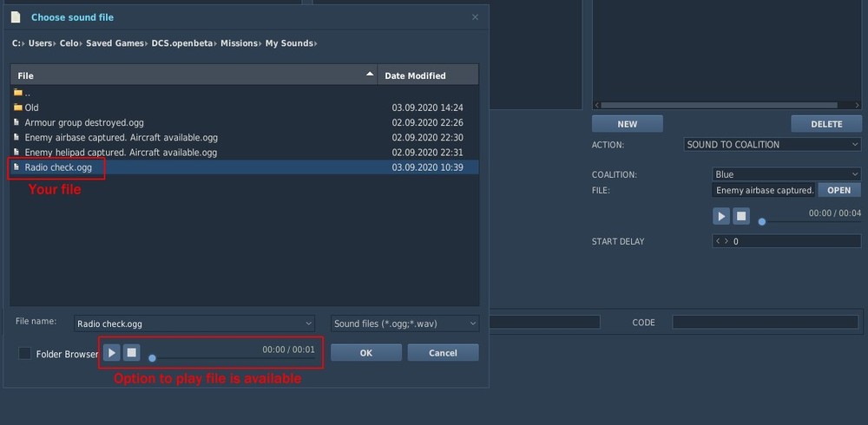Image resolution: width=868 pixels, height=425 pixels.
Task: Click the left arrow of the actions list scrollbar
Action: click(597, 105)
